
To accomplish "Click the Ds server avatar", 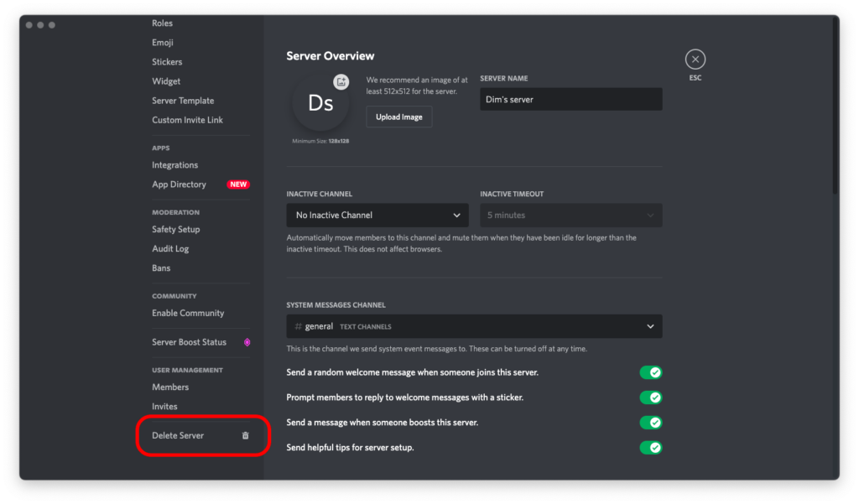I will pyautogui.click(x=320, y=103).
